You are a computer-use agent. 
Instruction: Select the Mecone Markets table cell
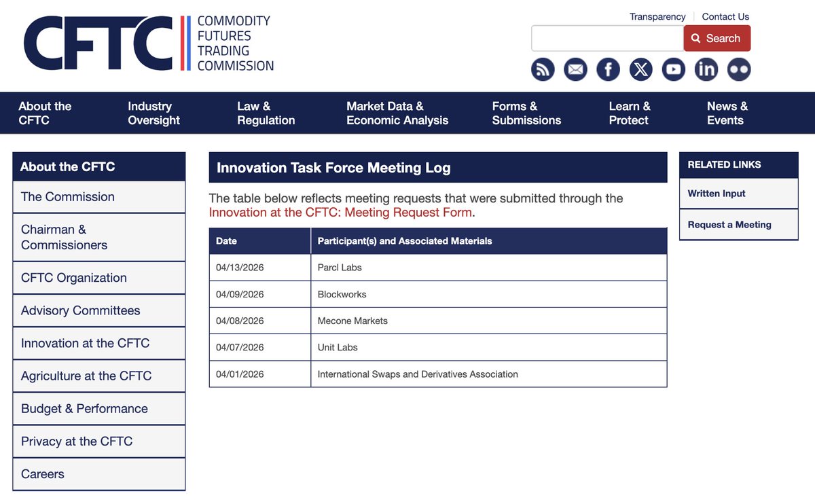(x=489, y=321)
